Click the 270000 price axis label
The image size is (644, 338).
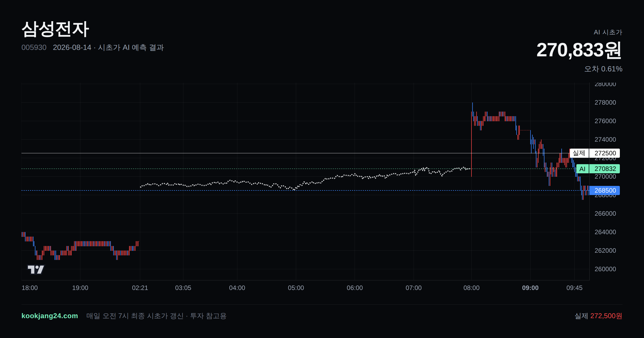605,177
